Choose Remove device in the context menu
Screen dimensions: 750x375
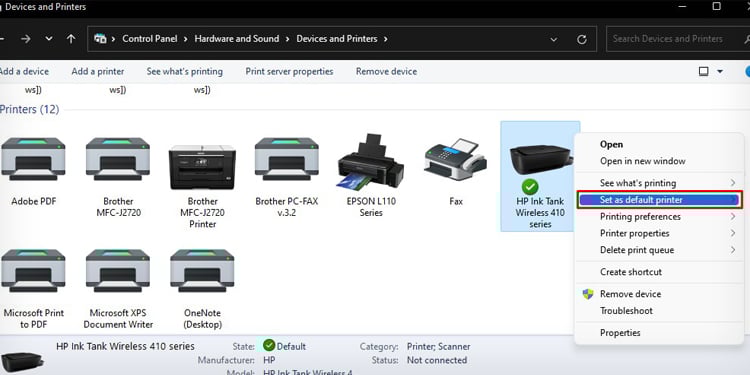pyautogui.click(x=658, y=294)
